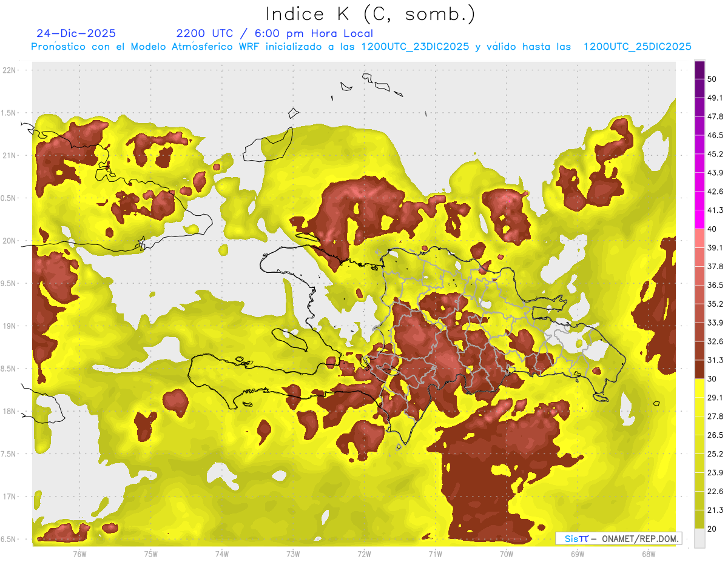
Task: Click the '21N' latitude label
Action: pyautogui.click(x=10, y=155)
